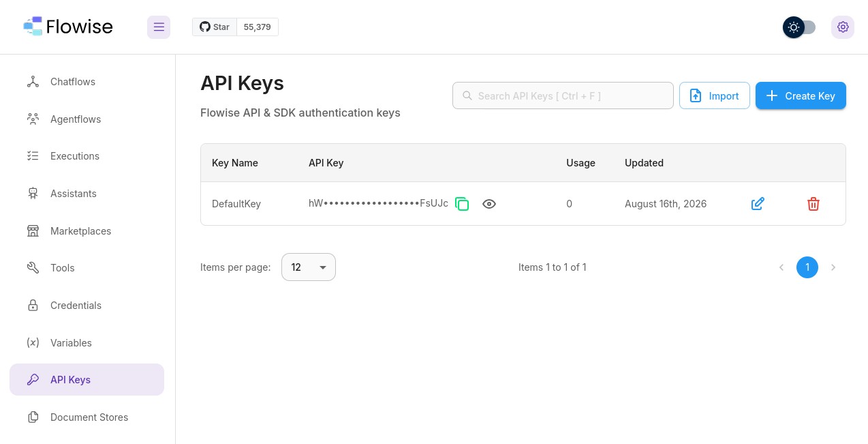868x444 pixels.
Task: Click the Marketplaces storefront icon
Action: 33,231
